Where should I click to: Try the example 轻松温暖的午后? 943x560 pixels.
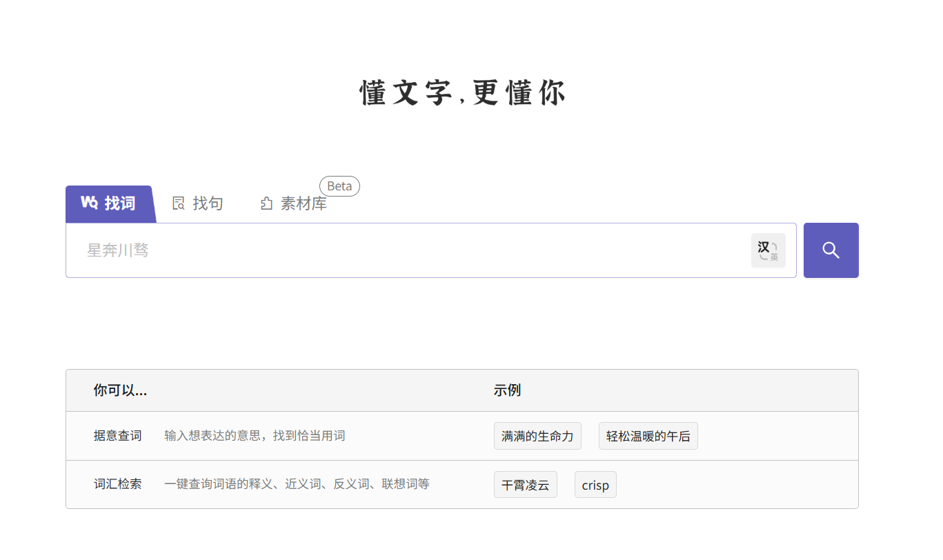[648, 436]
